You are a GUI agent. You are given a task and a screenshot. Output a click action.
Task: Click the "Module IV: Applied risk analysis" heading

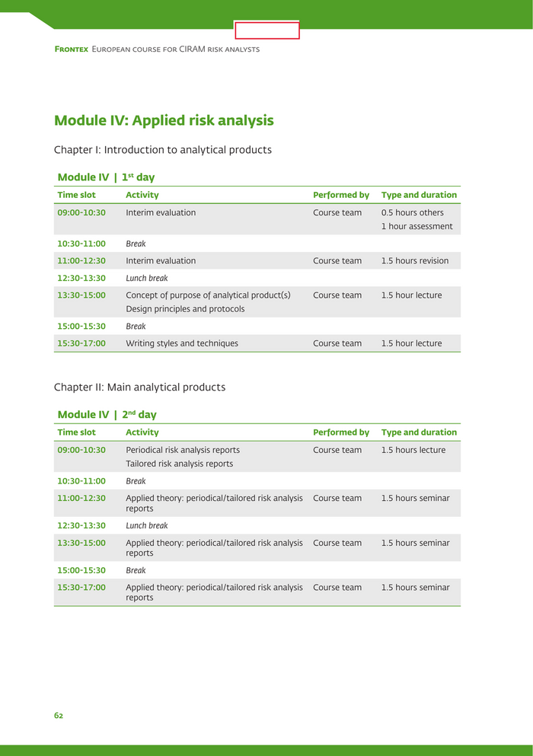point(164,120)
